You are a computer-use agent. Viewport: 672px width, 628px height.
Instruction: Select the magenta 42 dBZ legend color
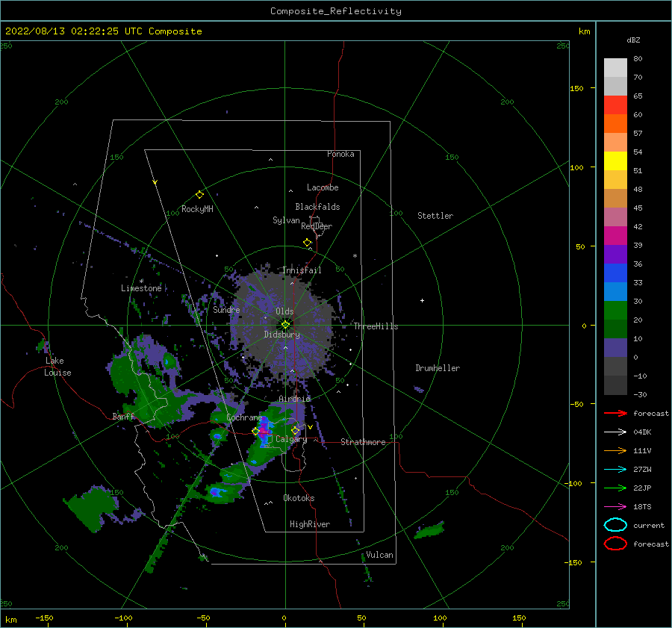point(615,235)
